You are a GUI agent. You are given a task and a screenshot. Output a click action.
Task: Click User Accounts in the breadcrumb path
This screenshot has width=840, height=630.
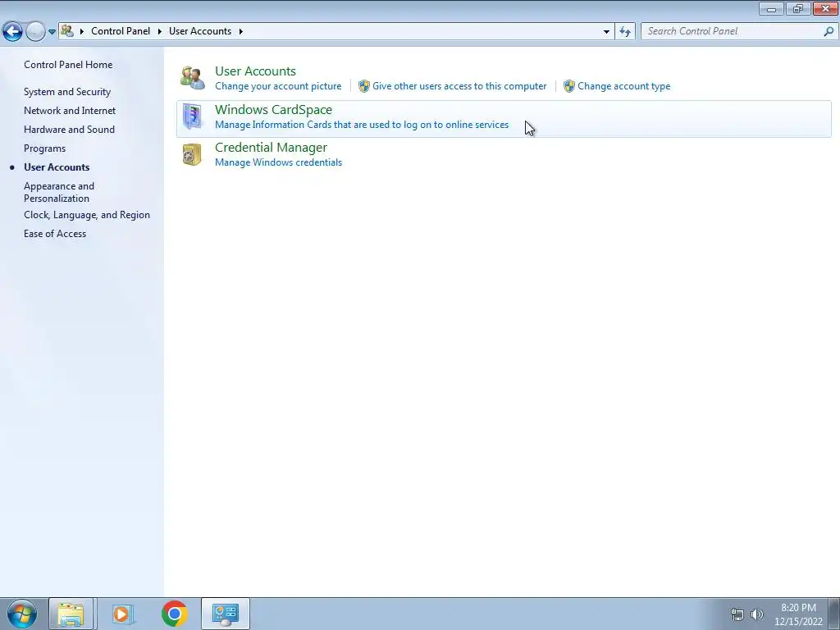coord(200,31)
